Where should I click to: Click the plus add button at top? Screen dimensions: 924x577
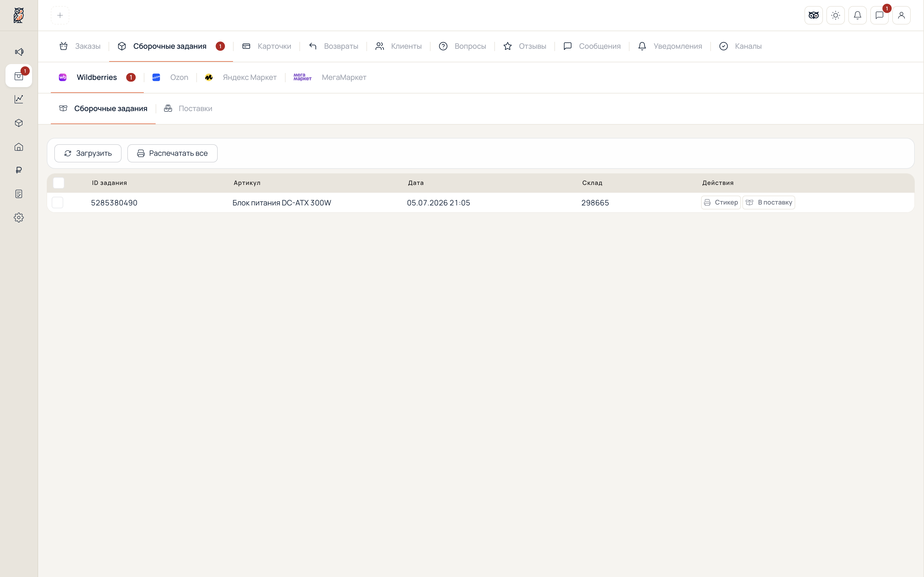(x=60, y=15)
